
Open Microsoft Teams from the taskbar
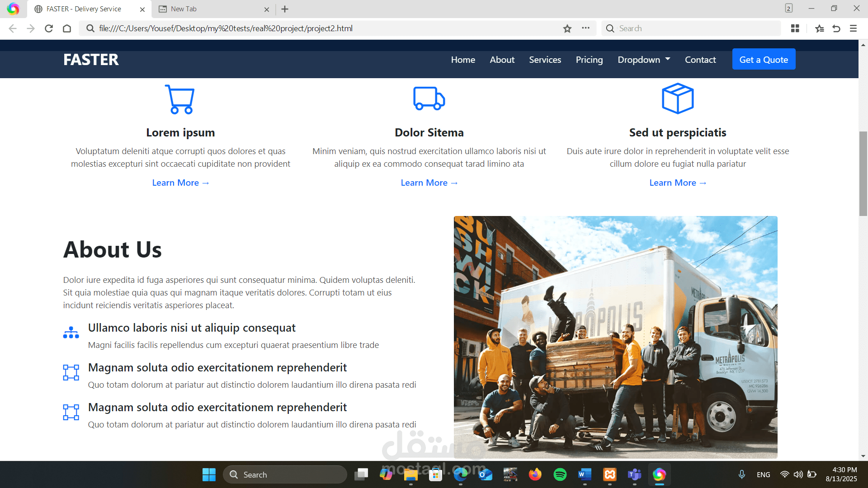635,474
